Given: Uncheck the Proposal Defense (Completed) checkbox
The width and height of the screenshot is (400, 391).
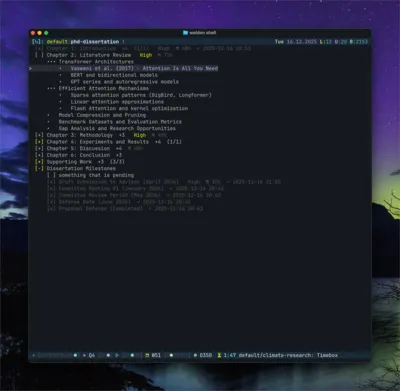Looking at the screenshot, I should pos(51,208).
